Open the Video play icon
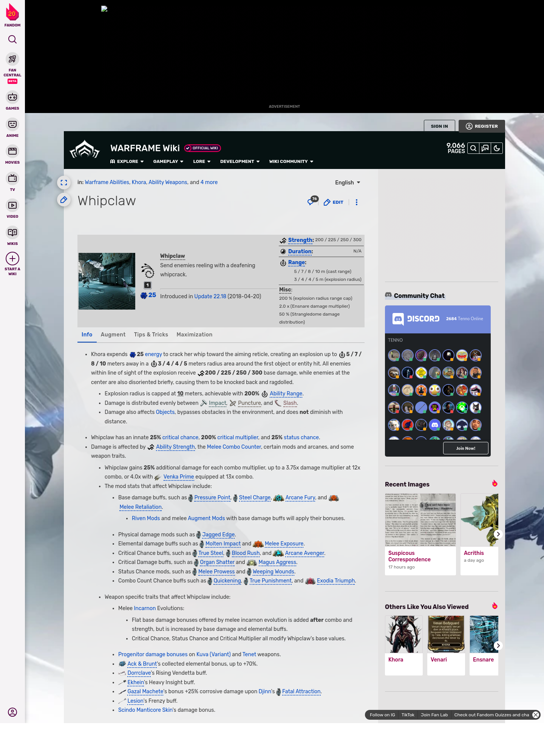Screen dimensions: 544x756 point(12,205)
